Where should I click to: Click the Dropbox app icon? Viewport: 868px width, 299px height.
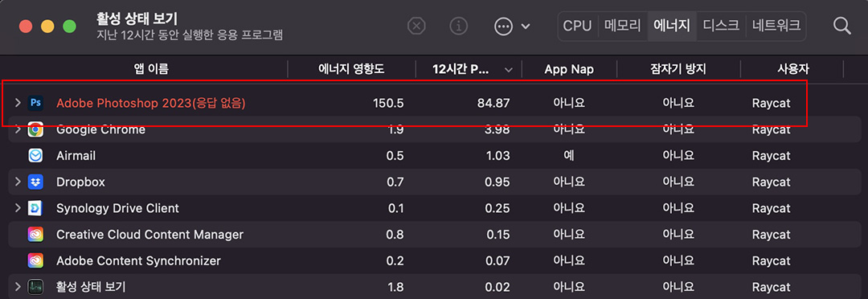point(36,182)
